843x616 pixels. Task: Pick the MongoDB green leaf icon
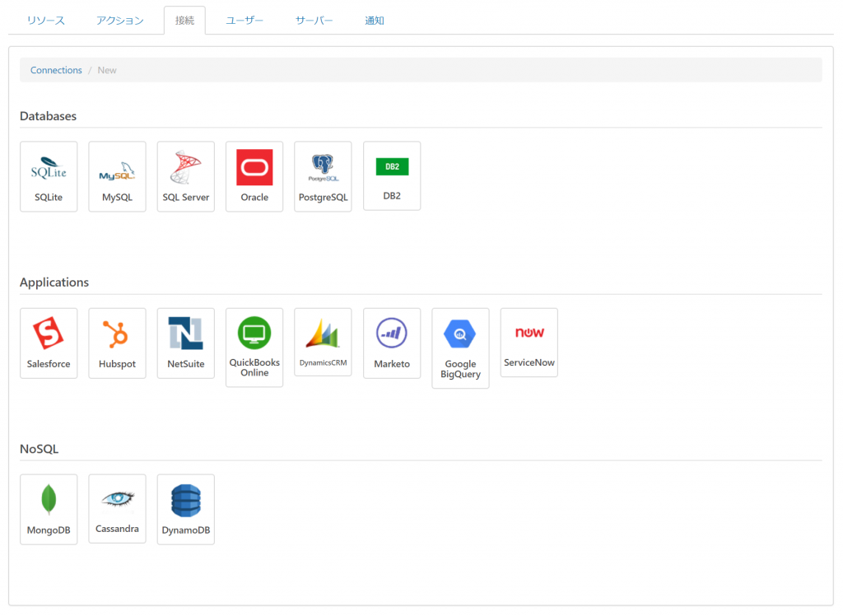pyautogui.click(x=49, y=499)
